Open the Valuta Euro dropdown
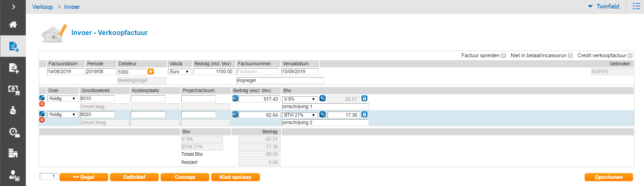The height and width of the screenshot is (186, 644). [180, 72]
